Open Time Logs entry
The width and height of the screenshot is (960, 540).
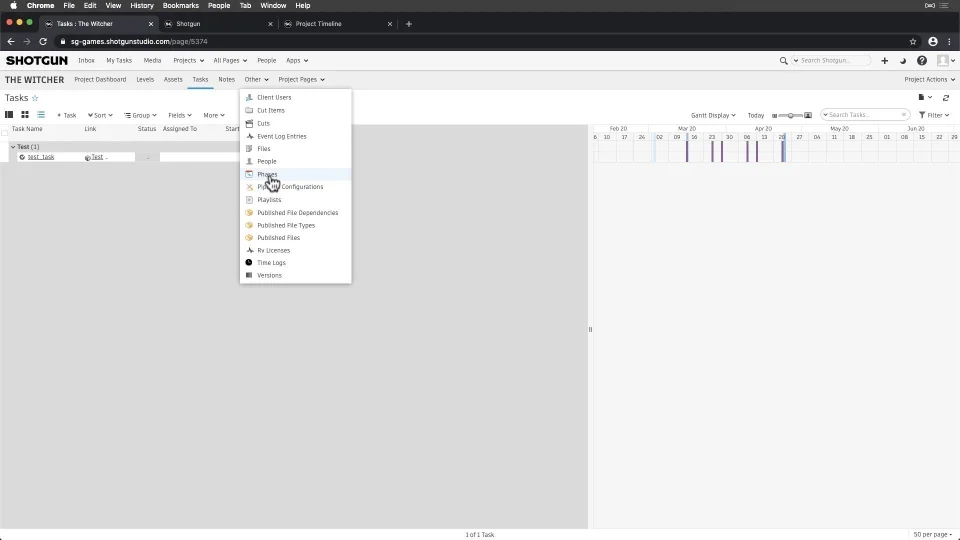[x=271, y=263]
